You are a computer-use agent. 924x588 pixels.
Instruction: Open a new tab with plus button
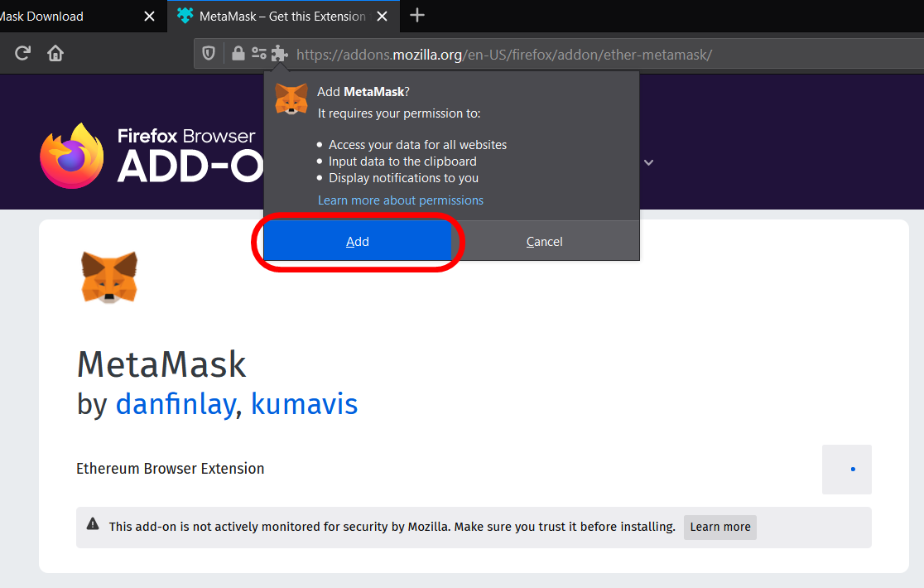click(x=417, y=15)
